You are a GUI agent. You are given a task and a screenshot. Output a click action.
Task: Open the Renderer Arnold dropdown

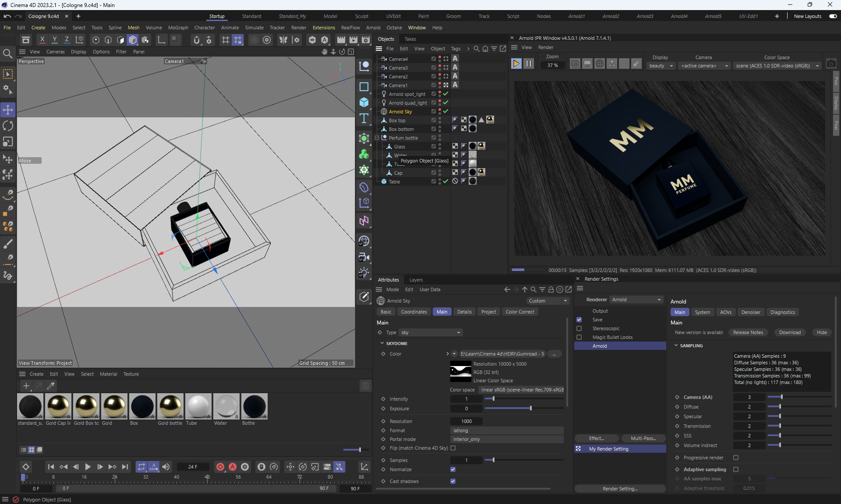(x=636, y=300)
